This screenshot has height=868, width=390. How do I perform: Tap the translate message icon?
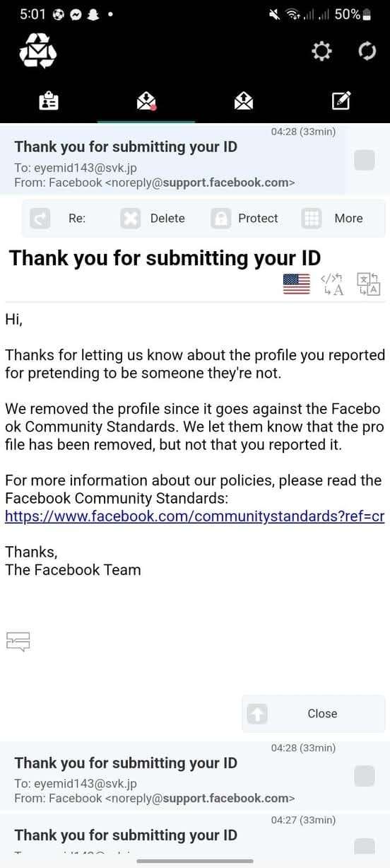pyautogui.click(x=368, y=284)
